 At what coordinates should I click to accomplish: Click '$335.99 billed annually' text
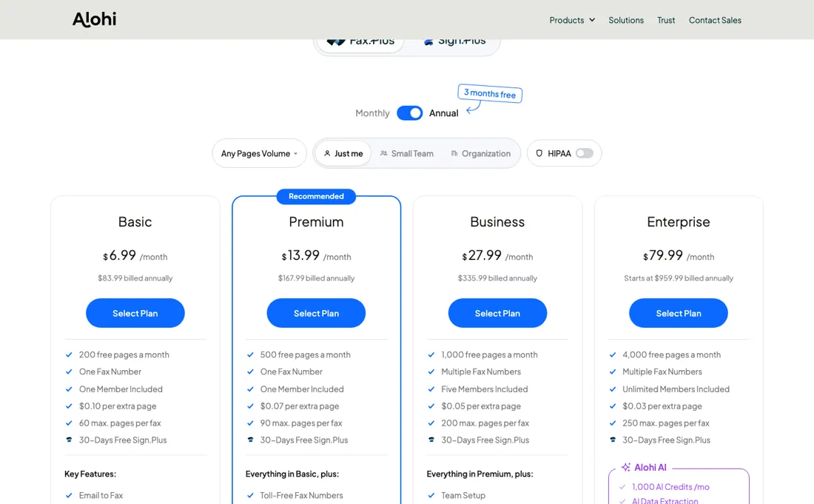(497, 278)
